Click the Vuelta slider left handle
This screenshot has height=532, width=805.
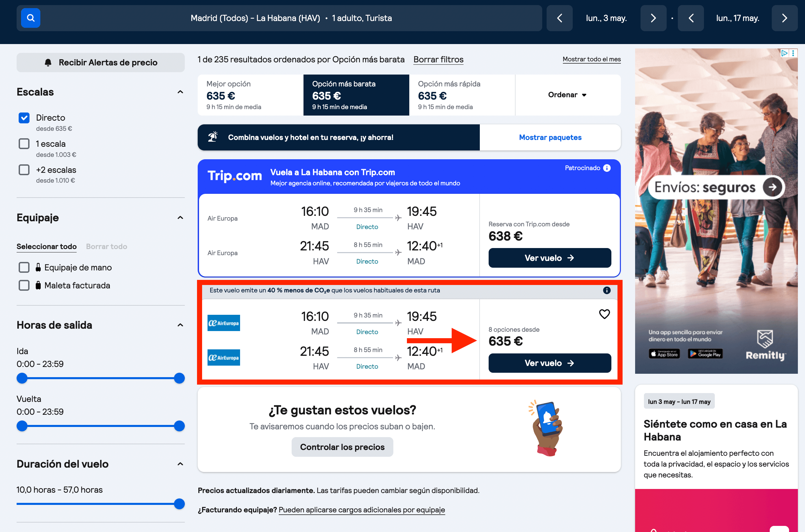coord(22,426)
